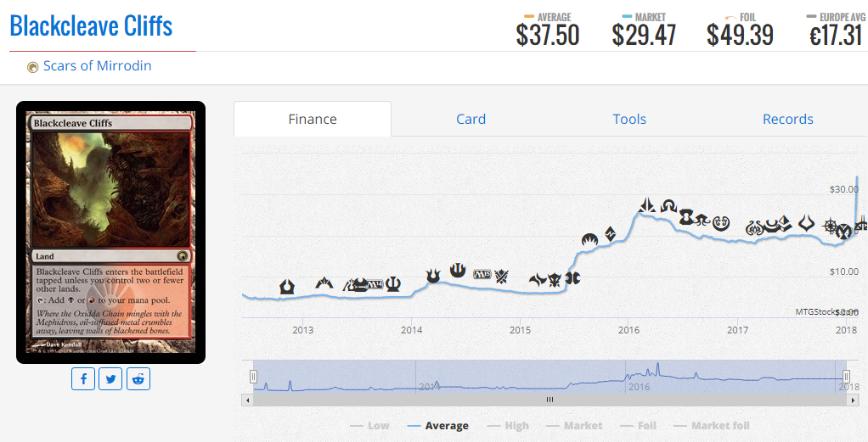Screen dimensions: 868x442
Task: Open the Card tab
Action: pyautogui.click(x=471, y=119)
